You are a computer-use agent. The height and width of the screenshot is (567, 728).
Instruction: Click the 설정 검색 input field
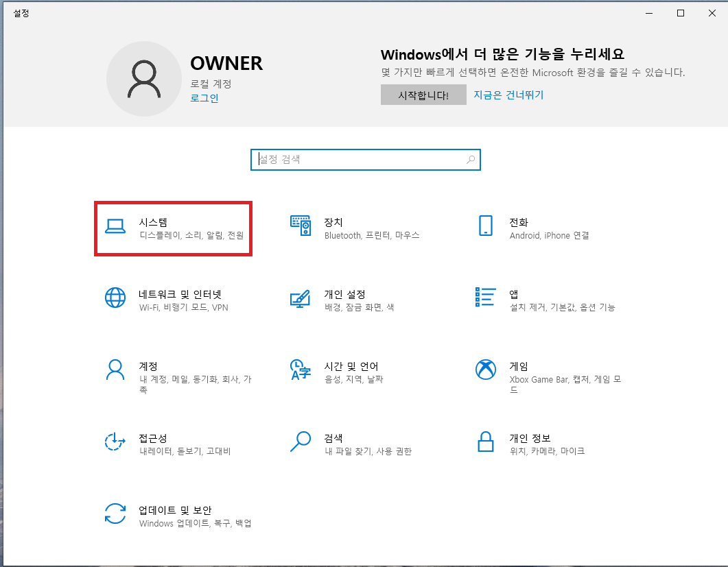(x=366, y=160)
